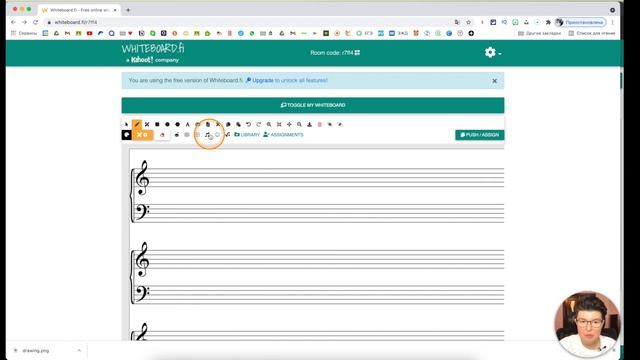This screenshot has height=360, width=640.
Task: Open downloaded drawing.png file
Action: [36, 351]
